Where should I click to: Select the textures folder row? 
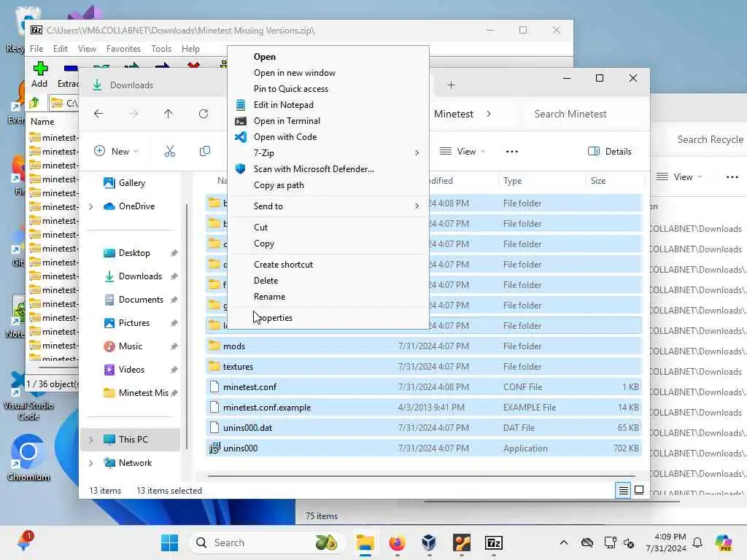pyautogui.click(x=424, y=367)
